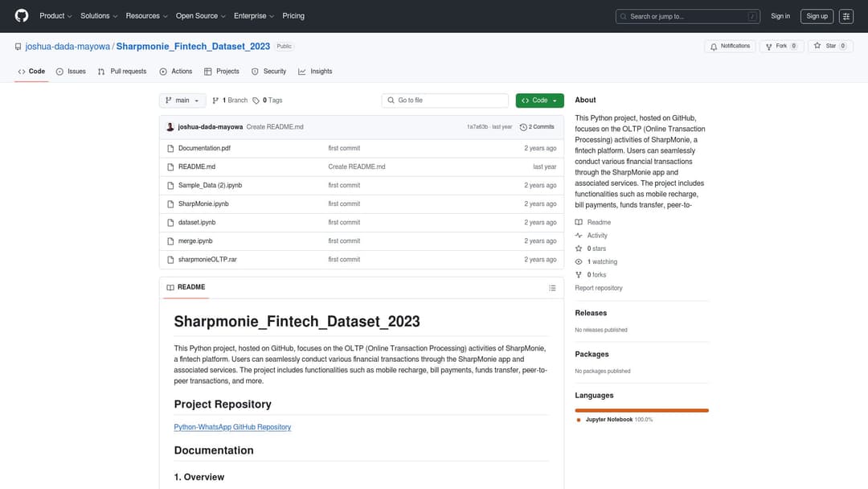Open the main branch selector dropdown
The image size is (868, 489).
tap(182, 101)
